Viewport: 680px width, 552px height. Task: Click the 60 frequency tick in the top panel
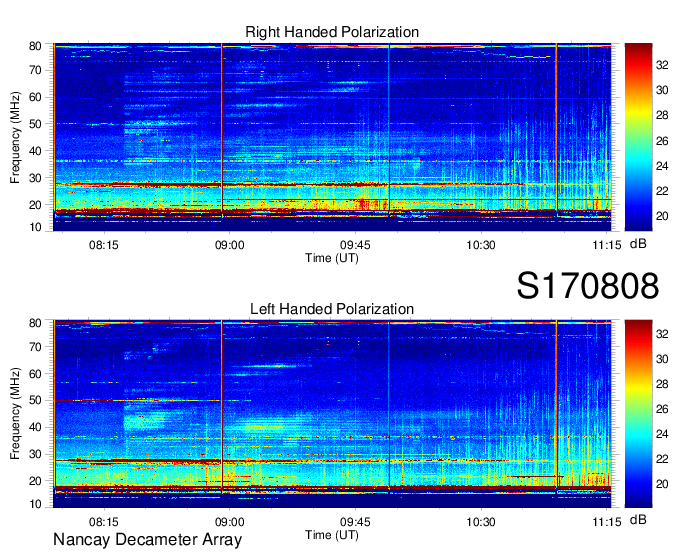(x=35, y=97)
